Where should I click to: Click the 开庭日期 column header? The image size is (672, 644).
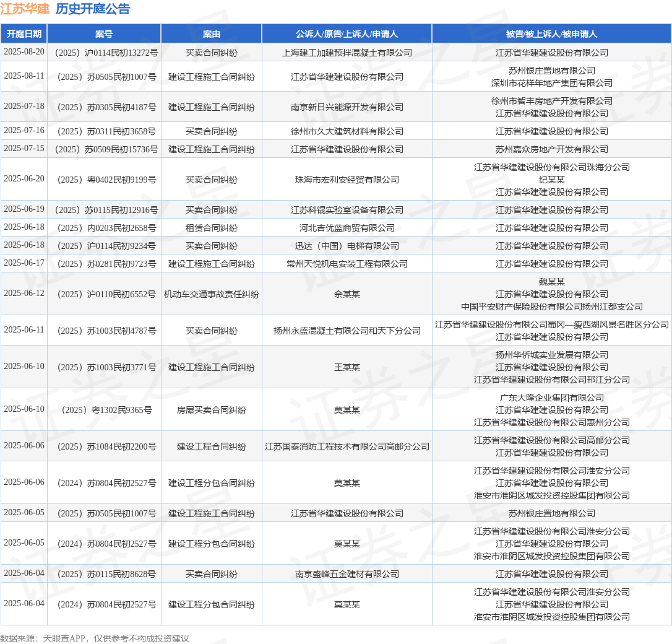(24, 34)
